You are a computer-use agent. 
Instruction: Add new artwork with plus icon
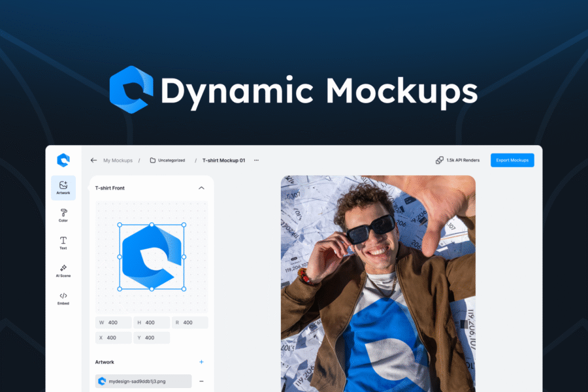(x=201, y=362)
